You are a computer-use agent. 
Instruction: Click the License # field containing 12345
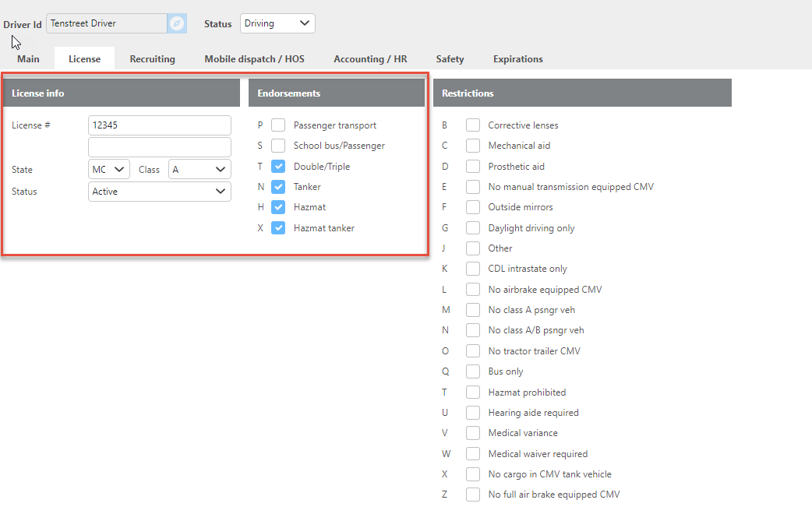coord(160,125)
